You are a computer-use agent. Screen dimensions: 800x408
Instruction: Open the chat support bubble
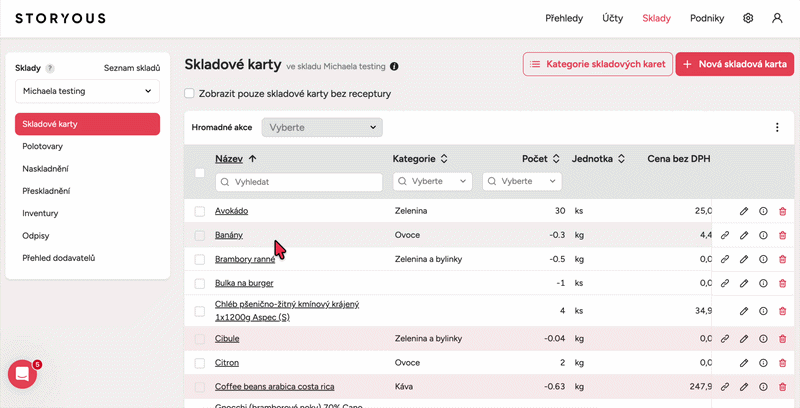[22, 374]
